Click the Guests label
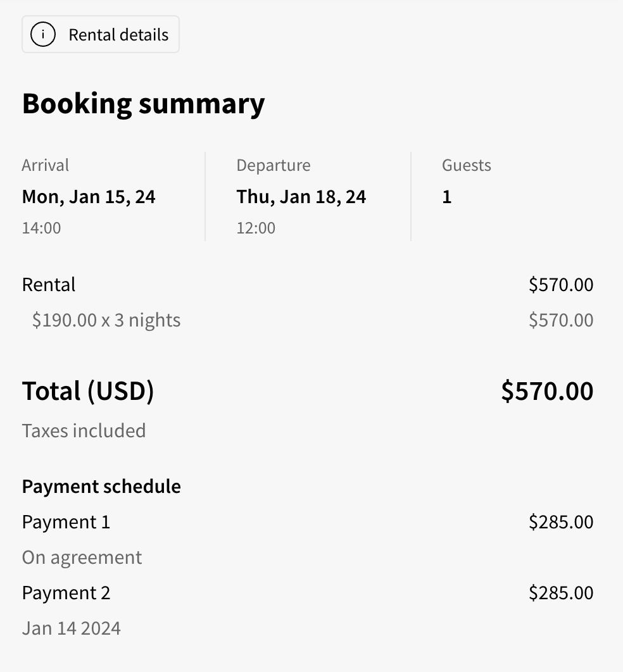Image resolution: width=623 pixels, height=672 pixels. click(467, 165)
